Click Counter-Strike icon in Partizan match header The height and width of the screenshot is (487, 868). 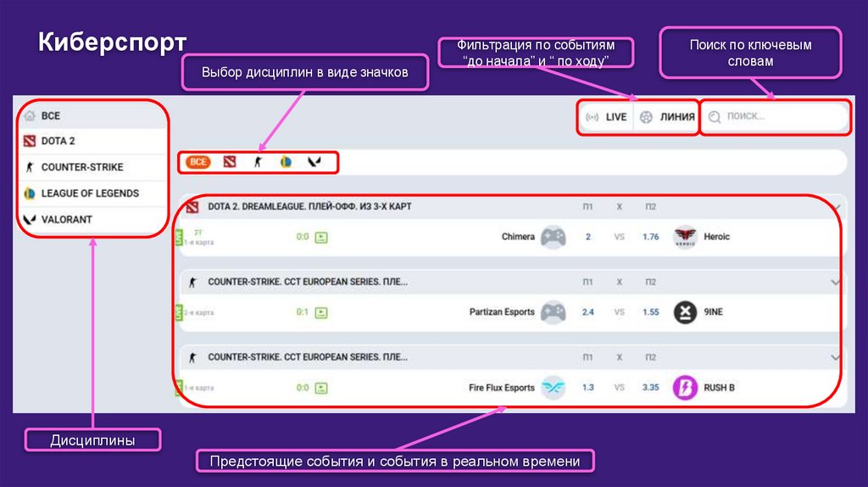192,283
